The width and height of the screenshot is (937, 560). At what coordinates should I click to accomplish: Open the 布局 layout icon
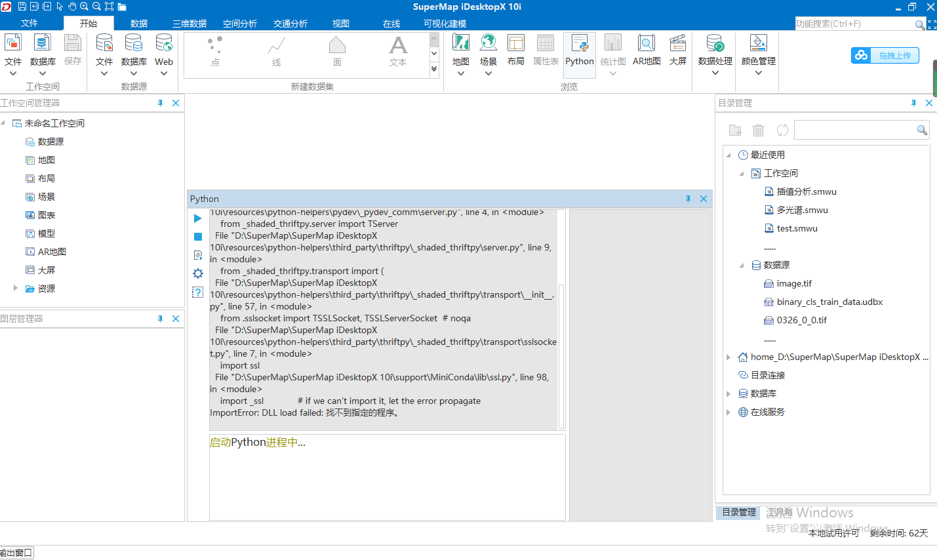(x=516, y=43)
